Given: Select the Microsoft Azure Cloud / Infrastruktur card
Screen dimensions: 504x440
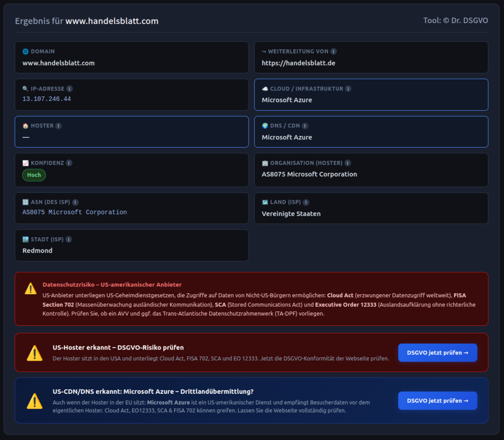Looking at the screenshot, I should tap(371, 94).
